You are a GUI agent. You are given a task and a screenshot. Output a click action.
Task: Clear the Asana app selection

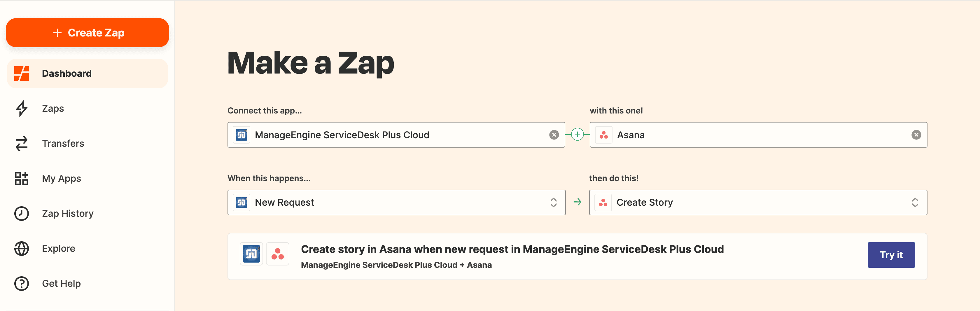coord(916,135)
